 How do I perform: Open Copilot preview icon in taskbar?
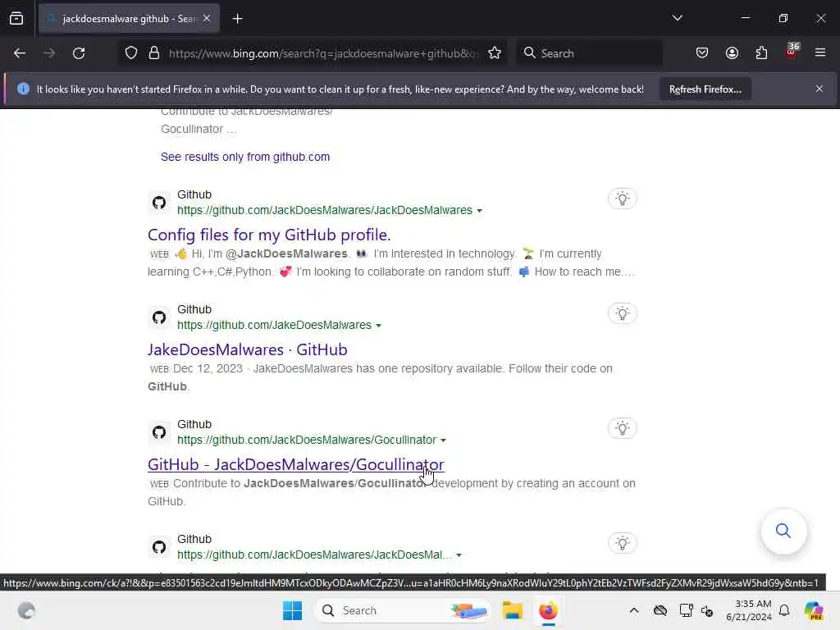point(814,610)
